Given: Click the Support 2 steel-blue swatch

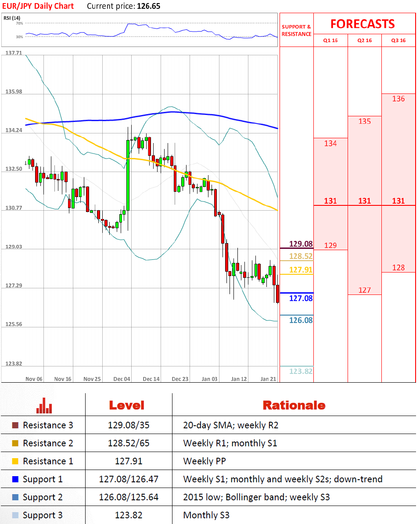Looking at the screenshot, I should tap(15, 497).
